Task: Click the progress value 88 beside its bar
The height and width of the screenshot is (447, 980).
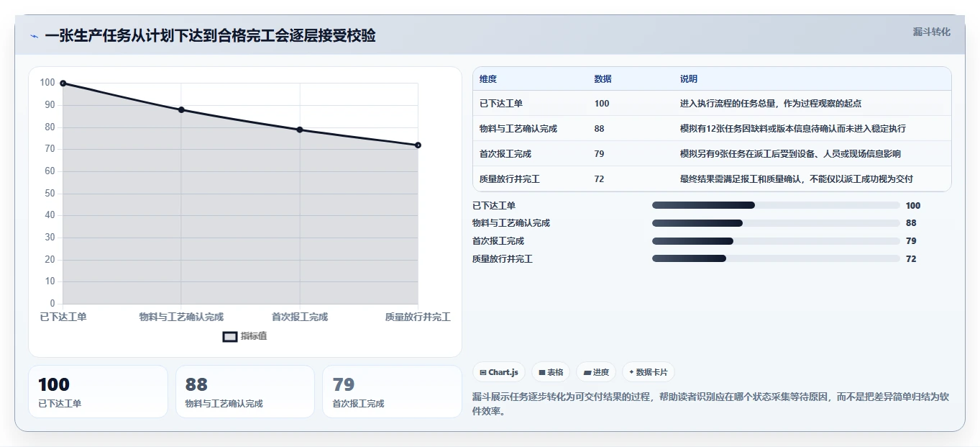Action: pyautogui.click(x=911, y=223)
